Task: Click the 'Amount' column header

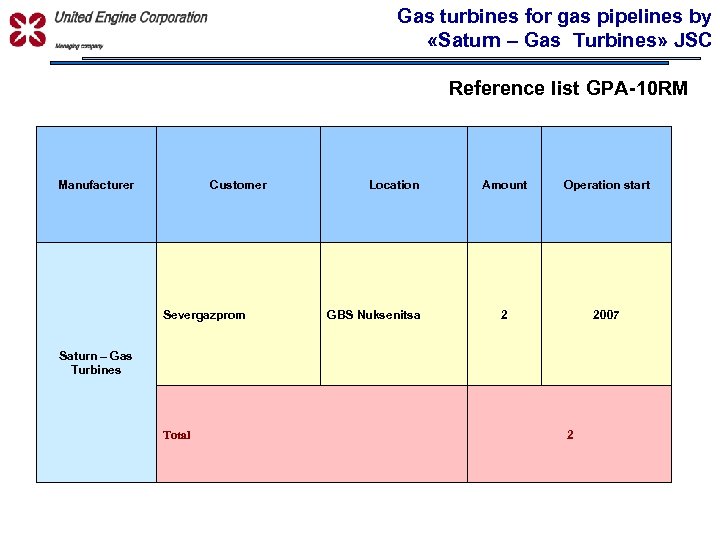Action: [x=504, y=185]
